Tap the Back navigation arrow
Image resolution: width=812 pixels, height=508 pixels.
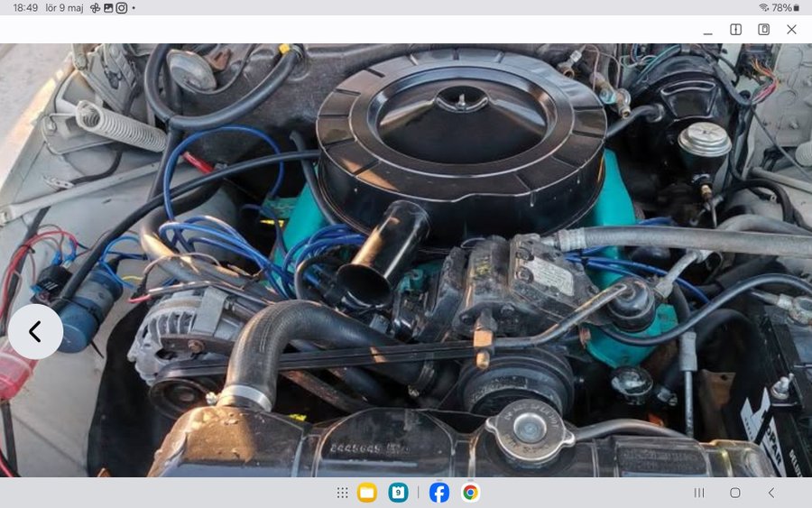[x=771, y=493]
